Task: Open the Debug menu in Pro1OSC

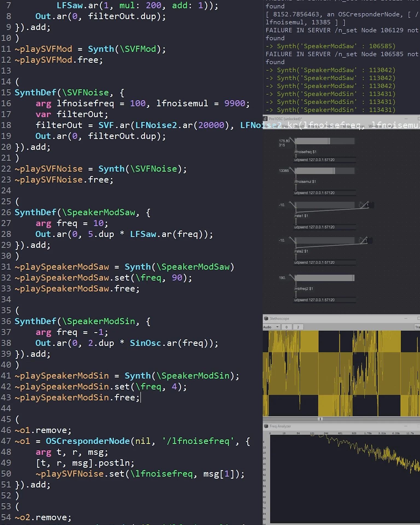Action: 346,126
